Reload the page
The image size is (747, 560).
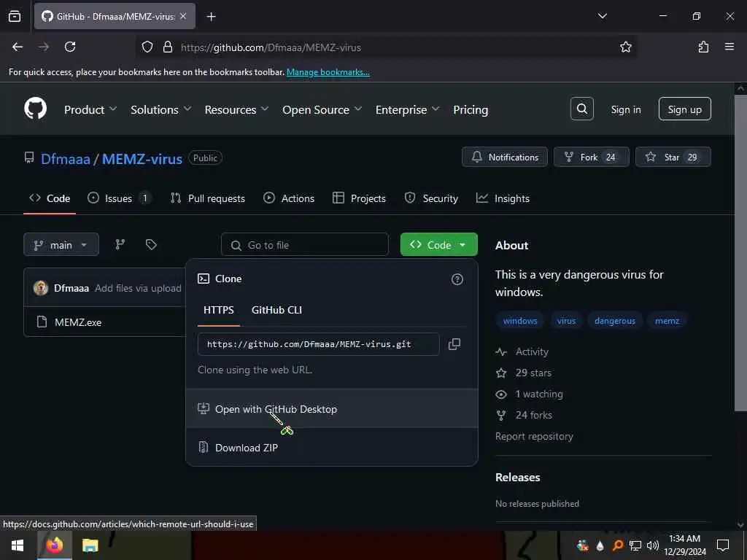70,47
